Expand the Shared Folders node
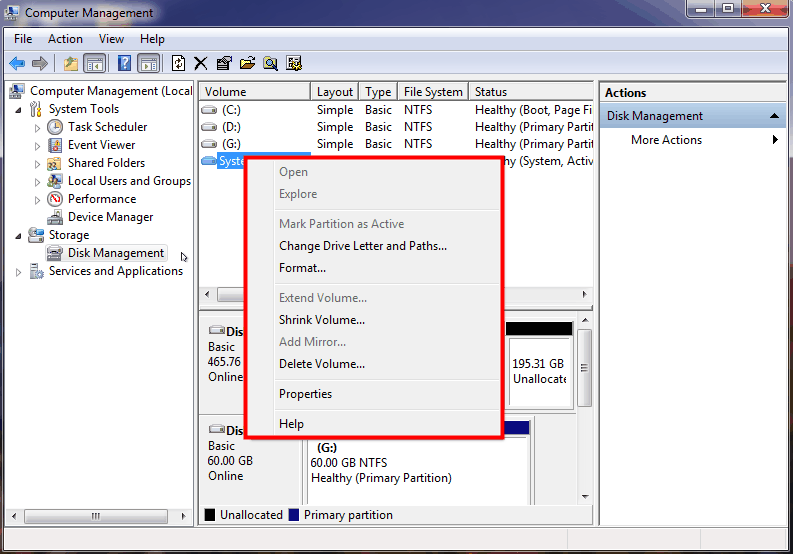Image resolution: width=793 pixels, height=554 pixels. click(37, 164)
